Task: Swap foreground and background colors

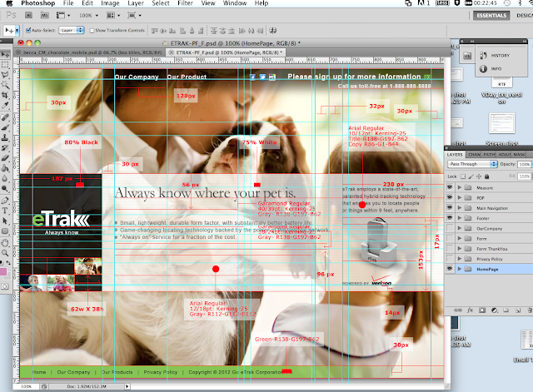Action: (8, 263)
